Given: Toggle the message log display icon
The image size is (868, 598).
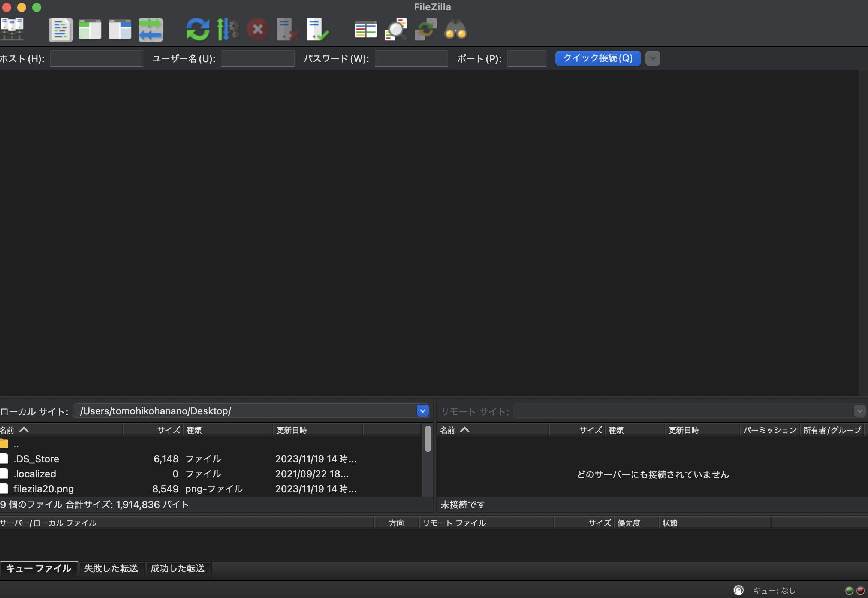Looking at the screenshot, I should (x=60, y=30).
